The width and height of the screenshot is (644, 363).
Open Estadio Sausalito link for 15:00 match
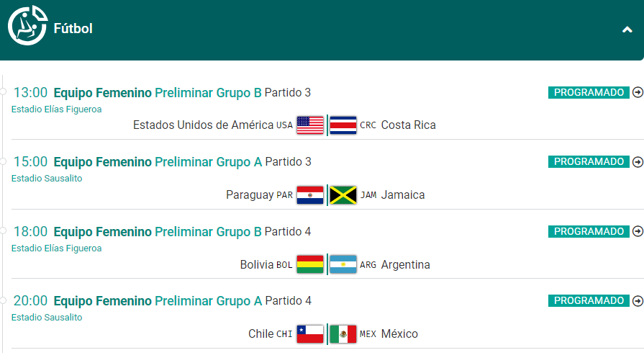click(x=46, y=179)
